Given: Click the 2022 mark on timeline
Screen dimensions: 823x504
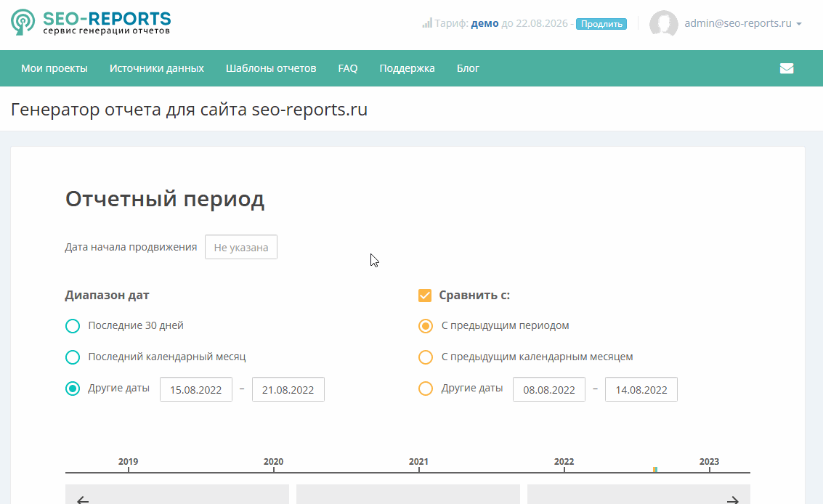Looking at the screenshot, I should (564, 462).
